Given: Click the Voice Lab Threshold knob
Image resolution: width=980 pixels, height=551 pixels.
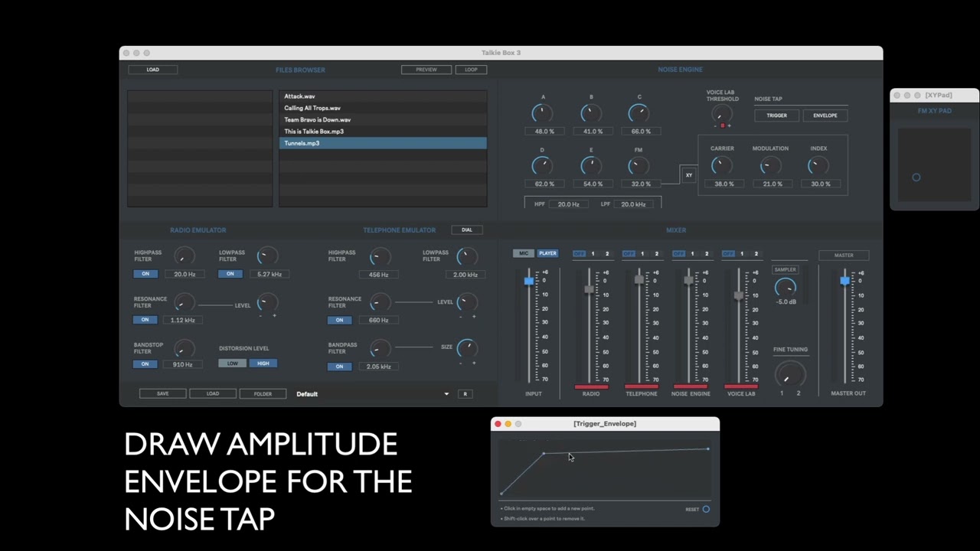Looking at the screenshot, I should pyautogui.click(x=722, y=113).
